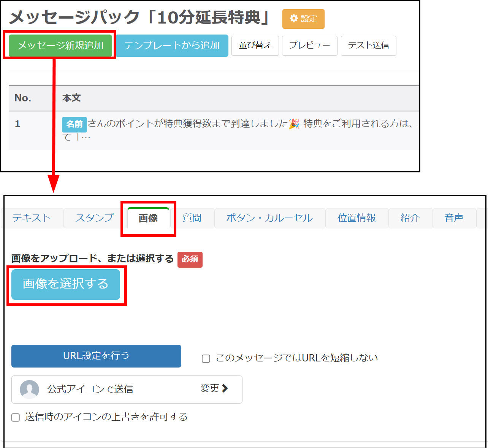Viewport: 488px width, 448px height.
Task: Switch to the 位置情報 tab
Action: point(356,218)
